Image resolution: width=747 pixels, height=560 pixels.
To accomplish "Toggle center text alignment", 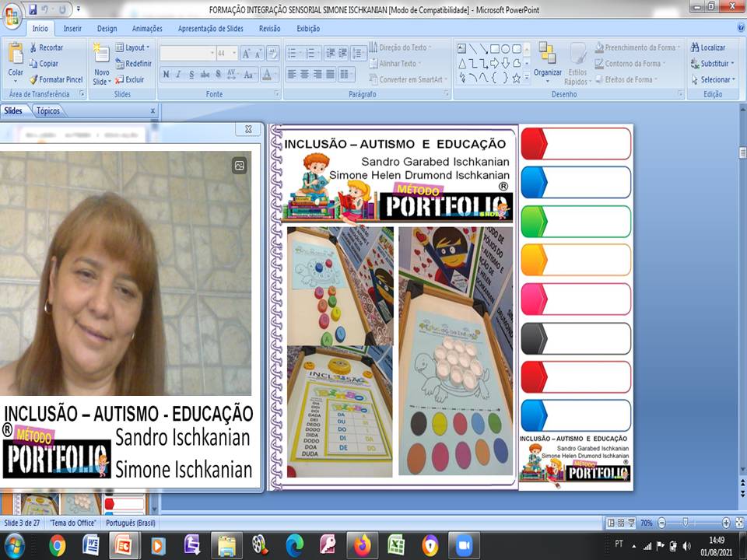I will 304,74.
